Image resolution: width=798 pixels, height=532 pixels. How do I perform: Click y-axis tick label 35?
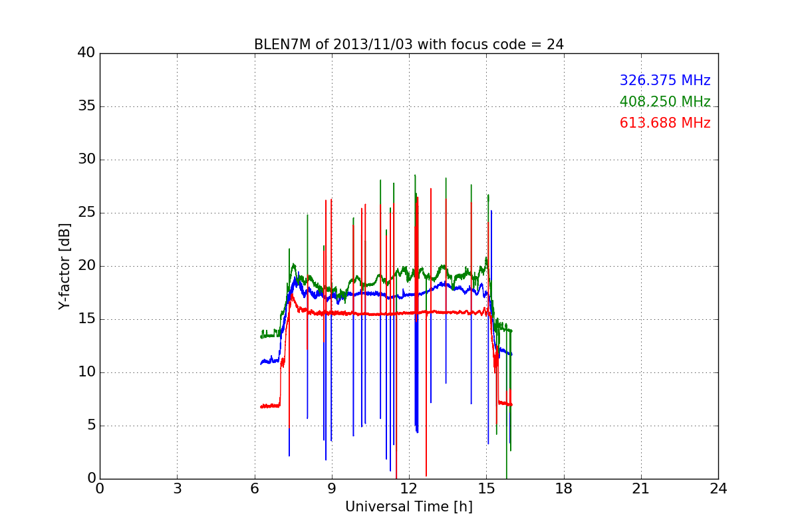click(x=86, y=106)
